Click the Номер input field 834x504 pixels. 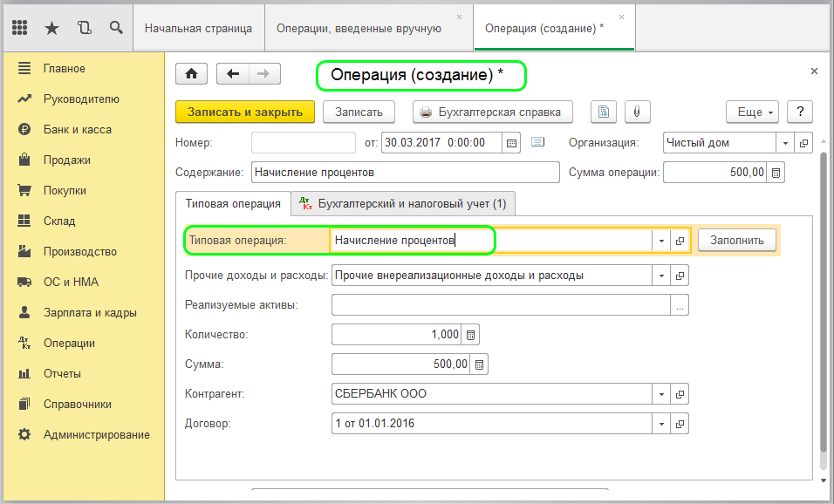pyautogui.click(x=304, y=143)
